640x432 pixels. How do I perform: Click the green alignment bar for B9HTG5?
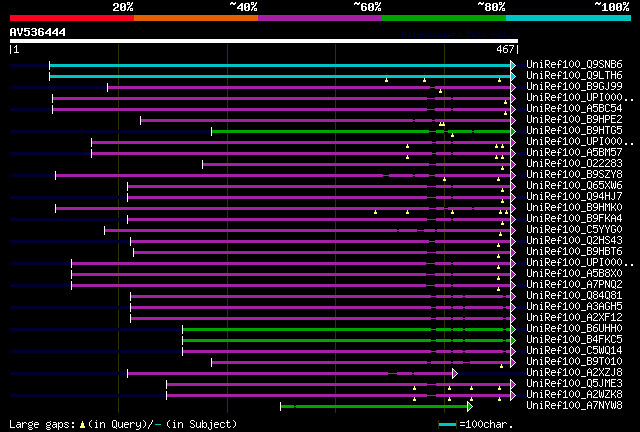(361, 131)
